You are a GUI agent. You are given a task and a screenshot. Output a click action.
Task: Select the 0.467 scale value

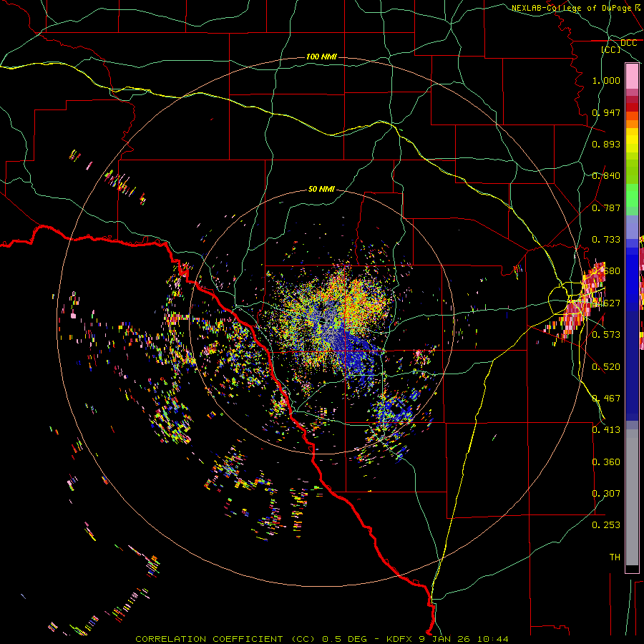[606, 399]
